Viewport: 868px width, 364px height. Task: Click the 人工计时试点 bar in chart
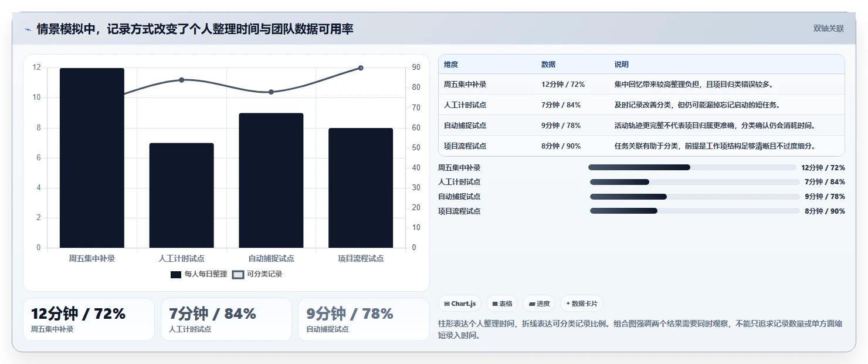point(181,196)
